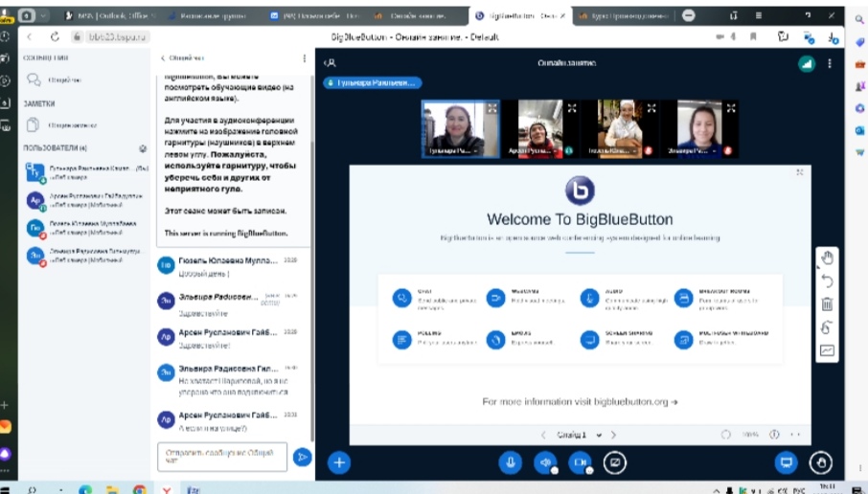Open the users list gear settings
Image resolution: width=868 pixels, height=494 pixels.
(x=143, y=148)
